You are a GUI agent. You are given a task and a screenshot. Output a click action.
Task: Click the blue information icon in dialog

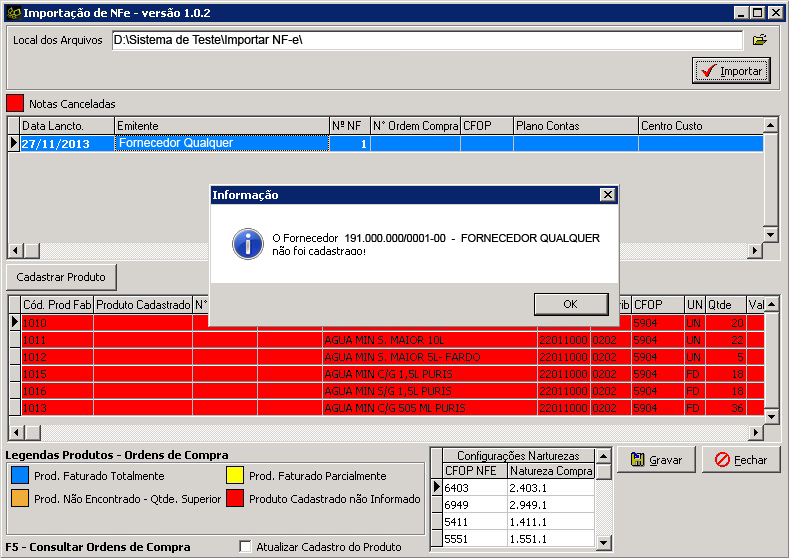coord(246,244)
